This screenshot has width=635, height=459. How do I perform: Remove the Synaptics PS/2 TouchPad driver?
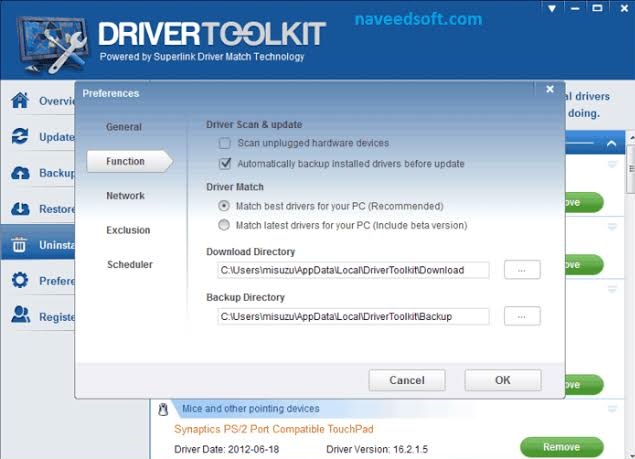562,447
